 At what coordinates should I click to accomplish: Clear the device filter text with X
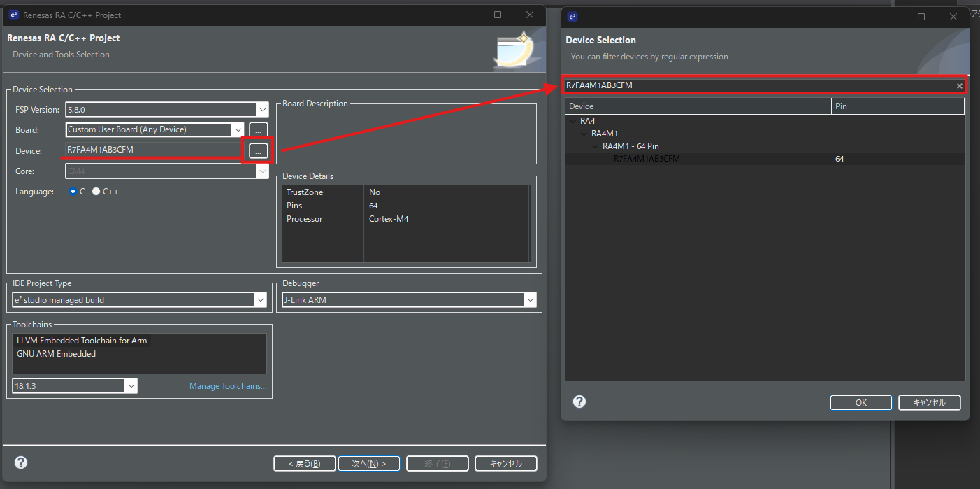coord(960,86)
